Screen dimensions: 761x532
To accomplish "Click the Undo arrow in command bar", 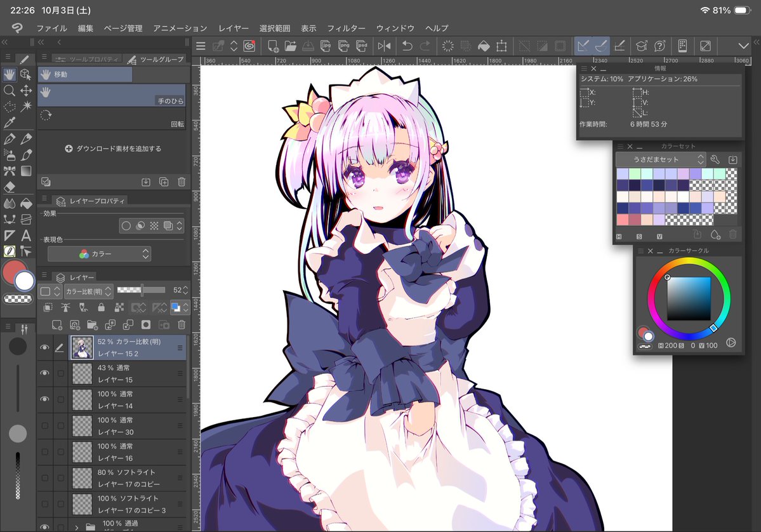I will (407, 46).
